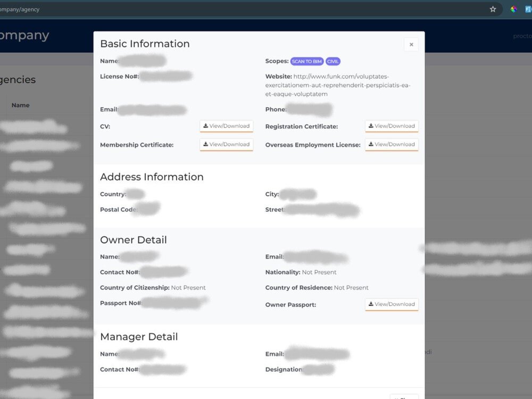
Task: Click the colorful extension icon in browser toolbar
Action: pos(513,9)
